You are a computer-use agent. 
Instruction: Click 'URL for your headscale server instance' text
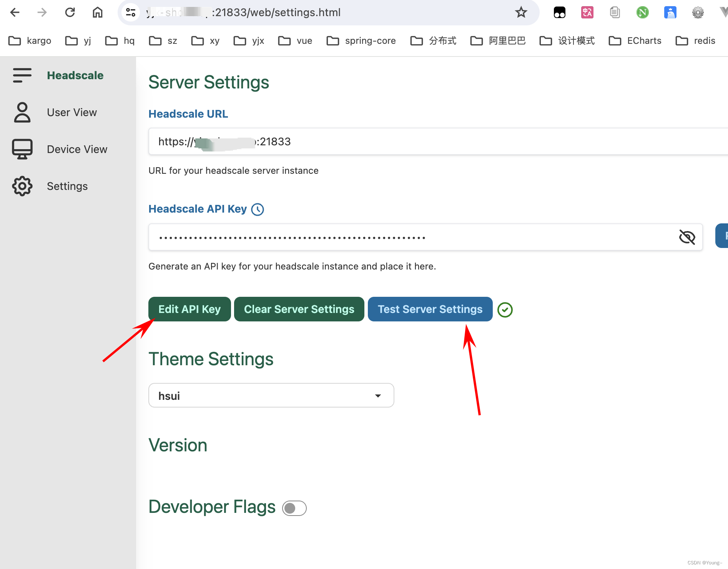click(233, 171)
